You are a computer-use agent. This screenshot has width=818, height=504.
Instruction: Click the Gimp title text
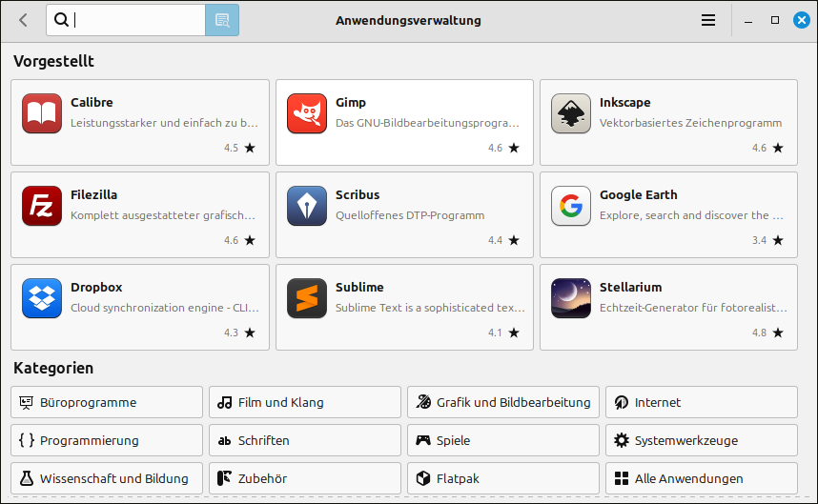click(351, 102)
